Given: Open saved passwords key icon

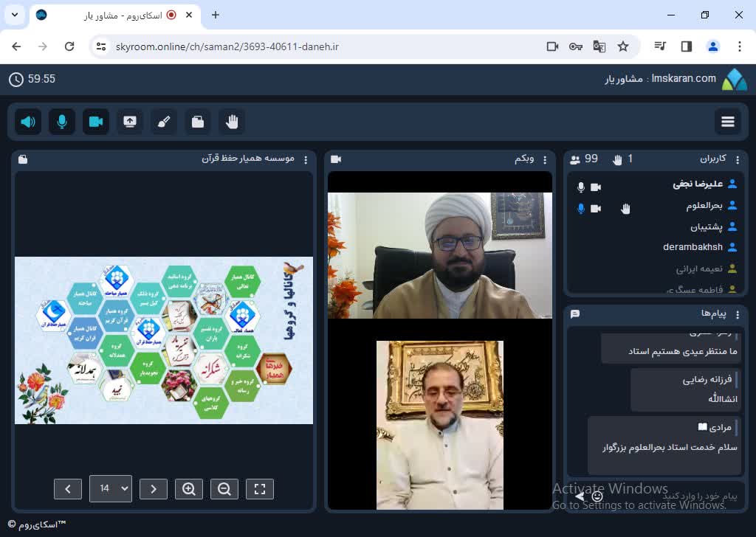Looking at the screenshot, I should tap(576, 46).
